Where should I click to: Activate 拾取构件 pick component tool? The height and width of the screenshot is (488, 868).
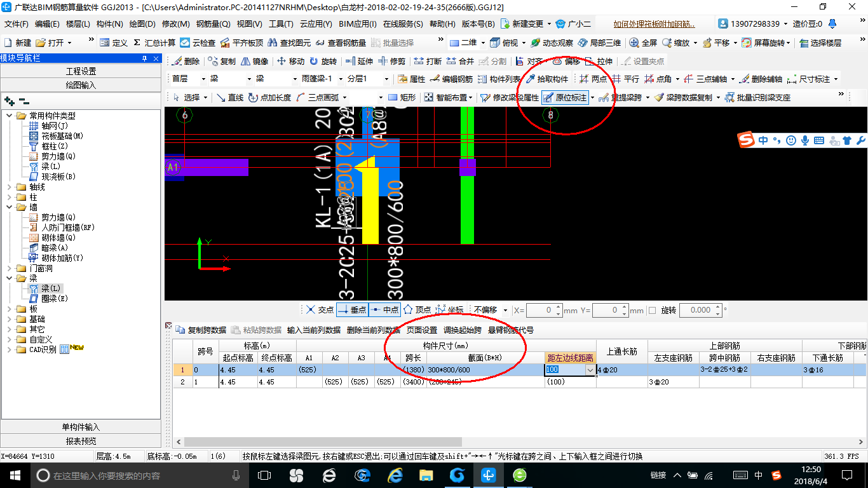click(546, 79)
